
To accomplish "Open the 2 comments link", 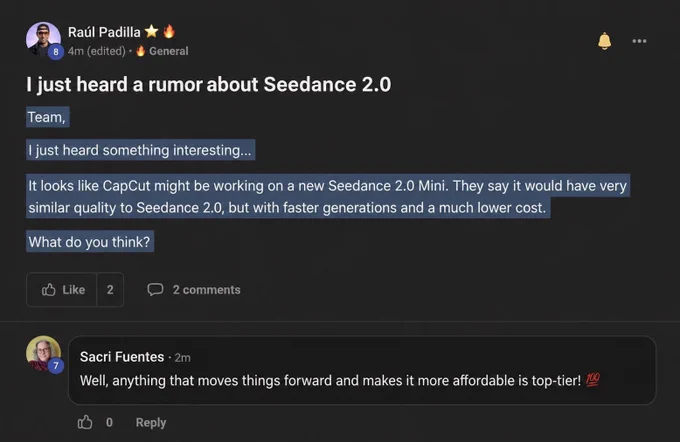I will 206,290.
